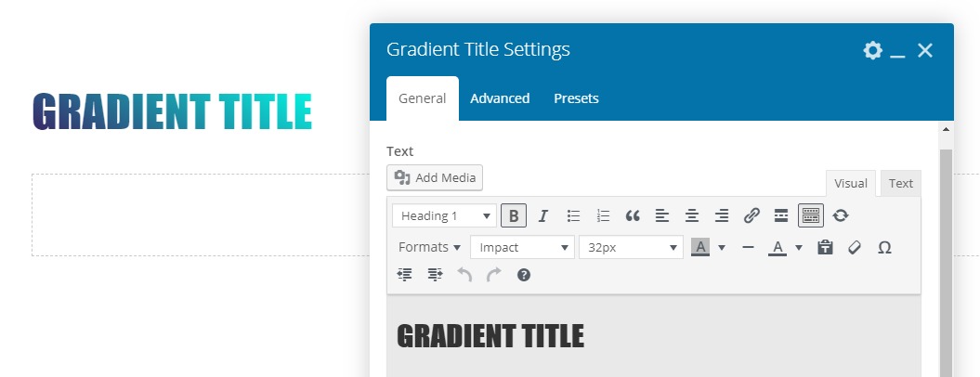Switch to the Presets tab
Image resolution: width=980 pixels, height=377 pixels.
(x=576, y=98)
